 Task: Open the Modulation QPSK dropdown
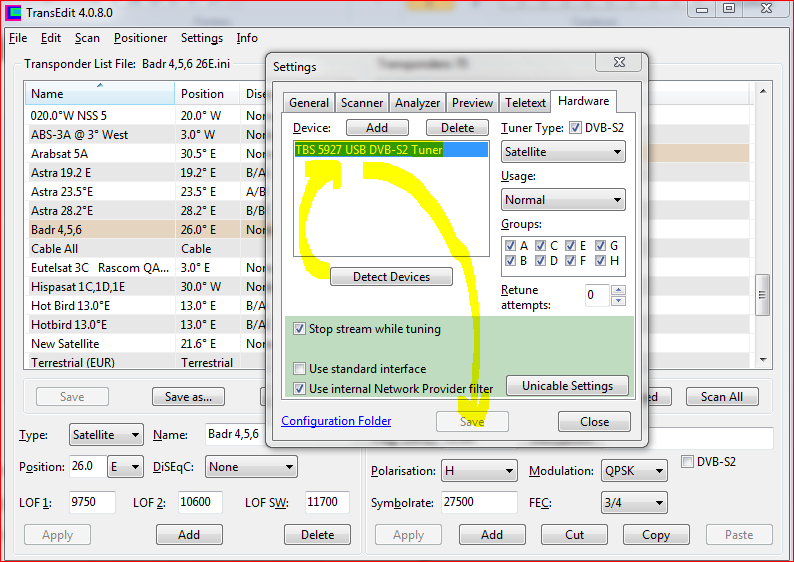pos(634,471)
